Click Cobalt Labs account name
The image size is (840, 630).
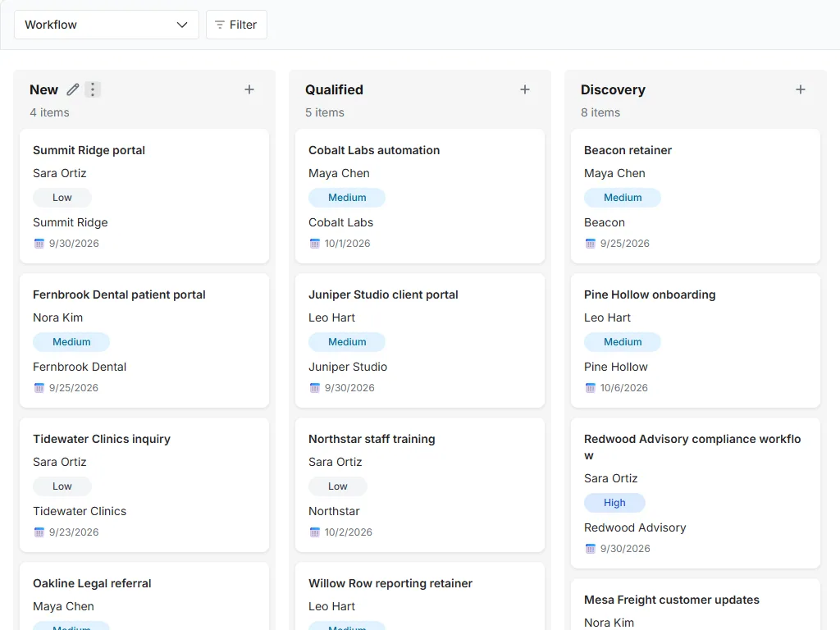pyautogui.click(x=340, y=222)
